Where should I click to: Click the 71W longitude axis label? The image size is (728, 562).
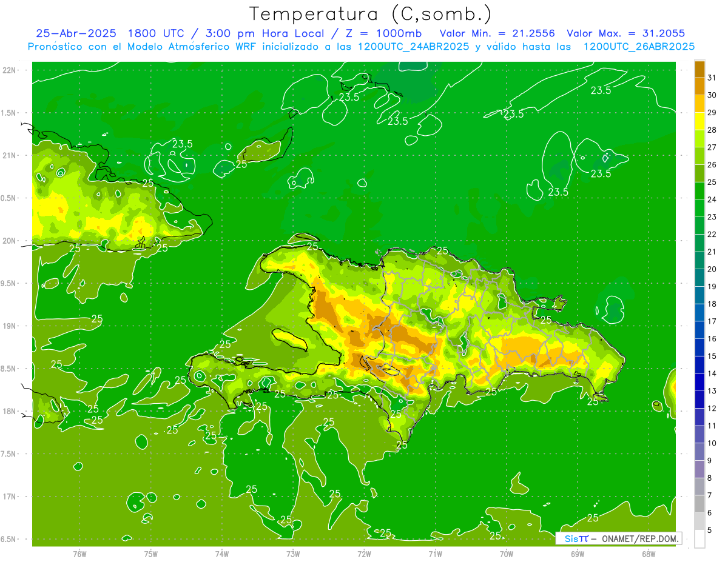coord(435,554)
